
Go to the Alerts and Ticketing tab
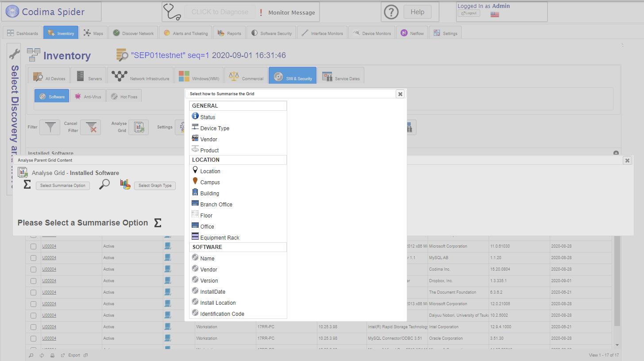(x=185, y=33)
